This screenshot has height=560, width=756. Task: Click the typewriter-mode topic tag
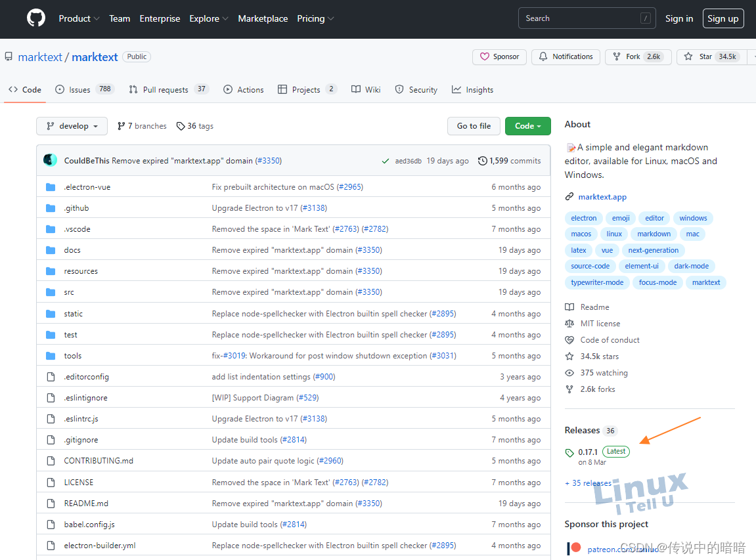[597, 282]
